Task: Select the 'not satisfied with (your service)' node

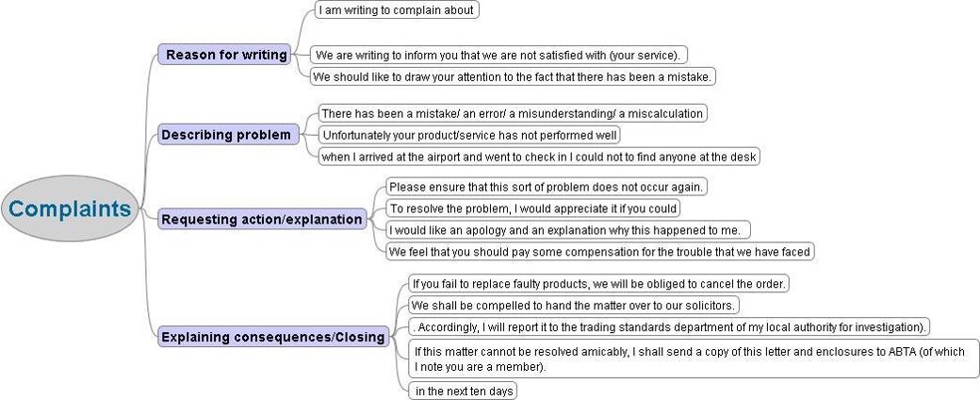Action: tap(498, 55)
